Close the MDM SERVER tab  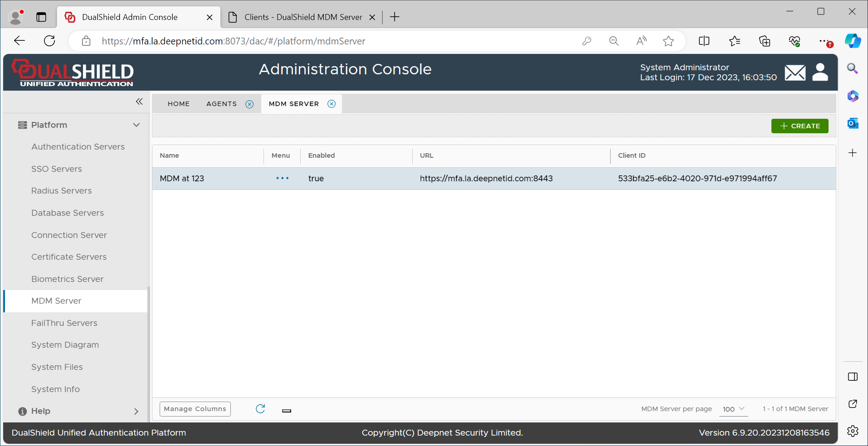[332, 104]
